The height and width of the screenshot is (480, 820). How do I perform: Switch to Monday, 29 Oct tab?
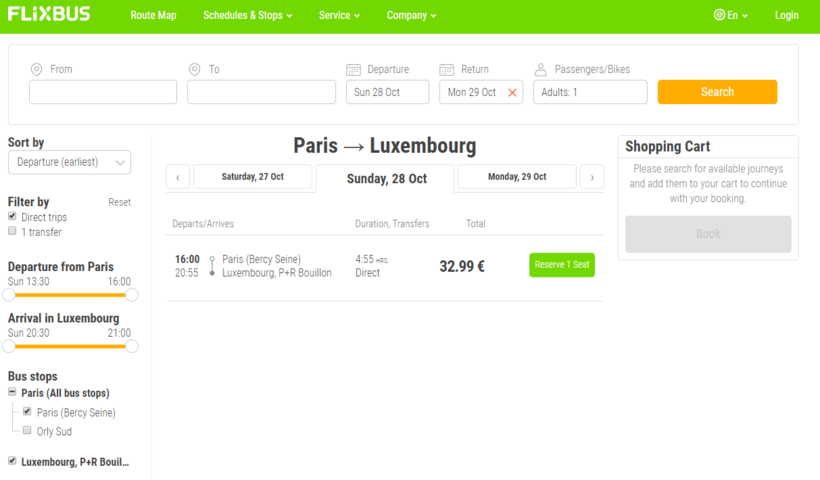pyautogui.click(x=517, y=177)
